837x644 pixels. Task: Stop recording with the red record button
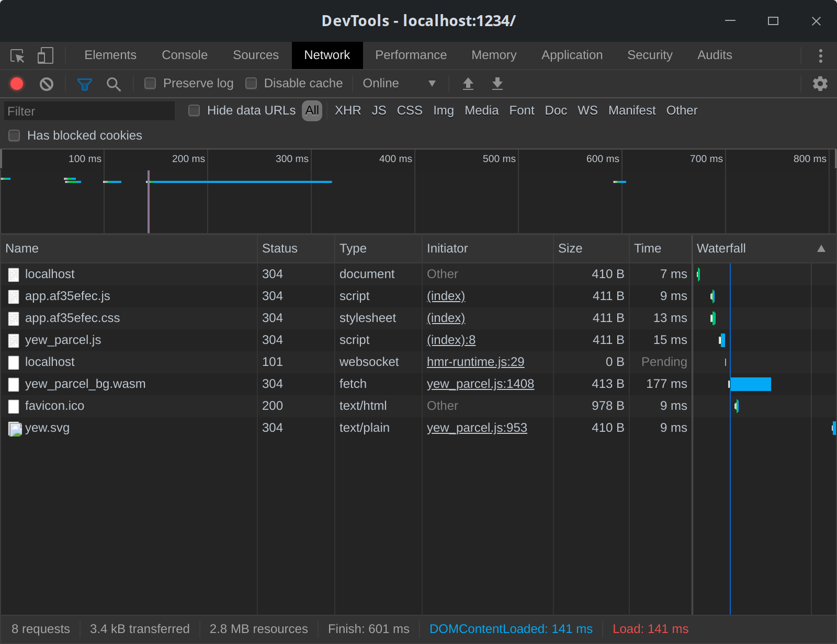click(17, 84)
